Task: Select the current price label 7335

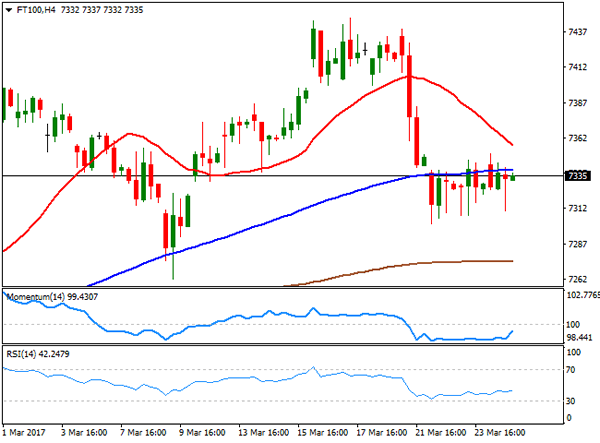Action: point(577,176)
